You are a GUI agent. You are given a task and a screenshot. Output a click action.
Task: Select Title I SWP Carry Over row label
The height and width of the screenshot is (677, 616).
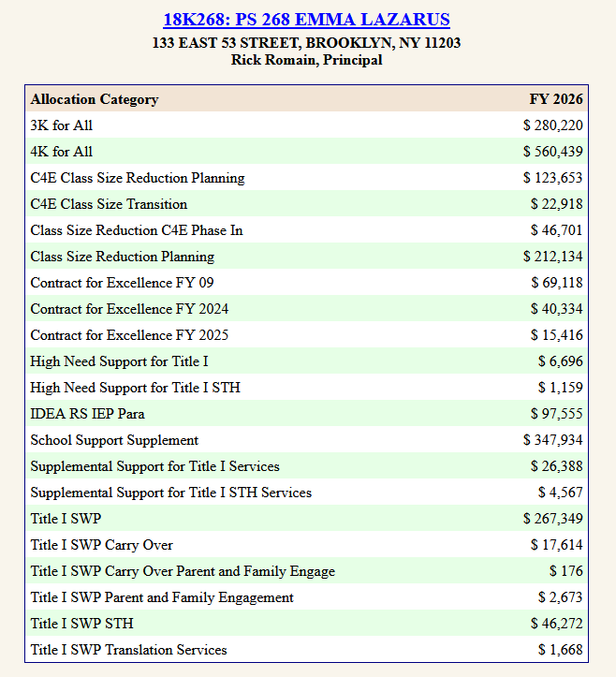[x=101, y=545]
